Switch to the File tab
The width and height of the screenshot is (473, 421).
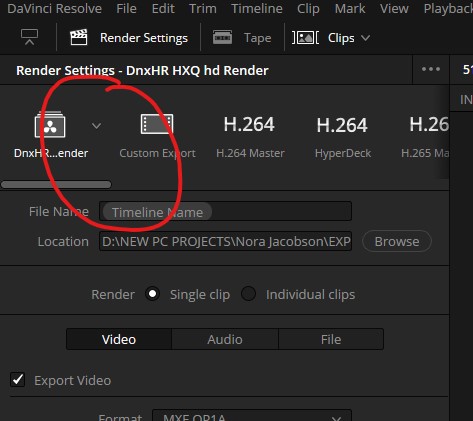click(x=331, y=339)
